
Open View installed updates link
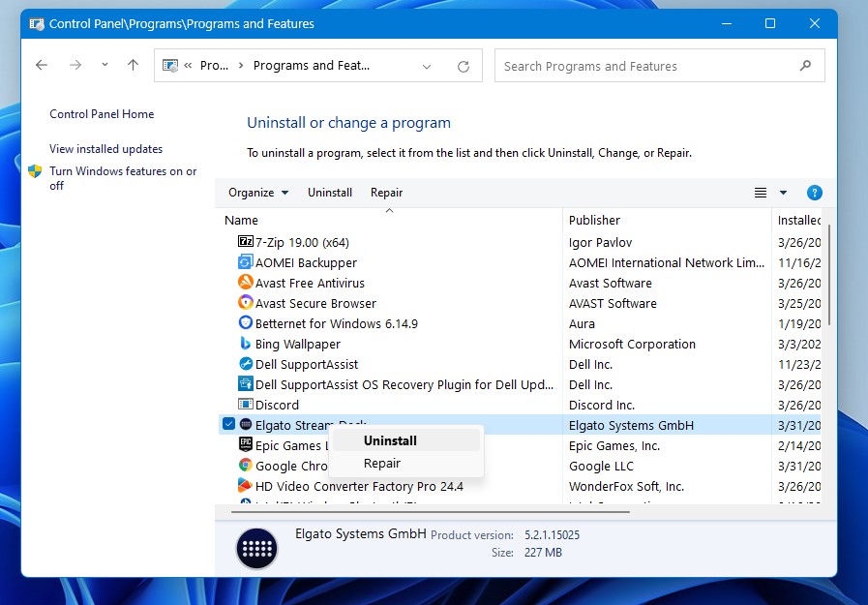click(x=105, y=149)
